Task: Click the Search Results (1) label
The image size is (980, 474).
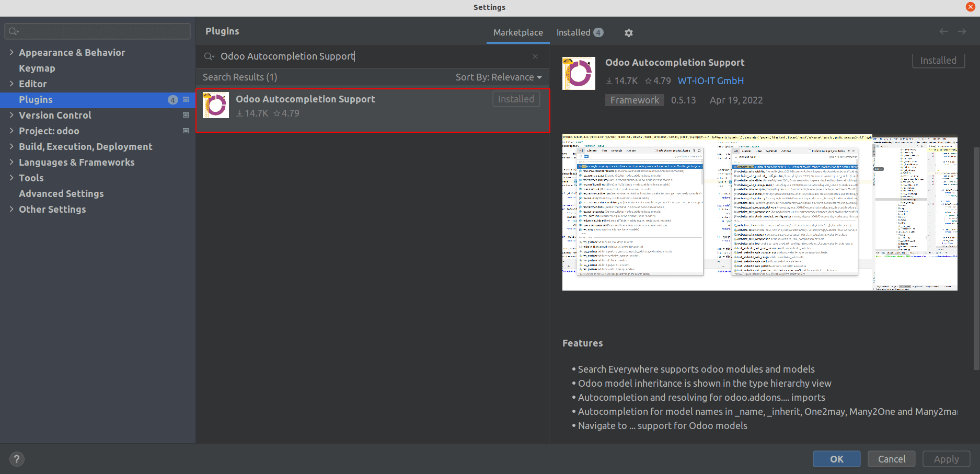Action: 240,77
